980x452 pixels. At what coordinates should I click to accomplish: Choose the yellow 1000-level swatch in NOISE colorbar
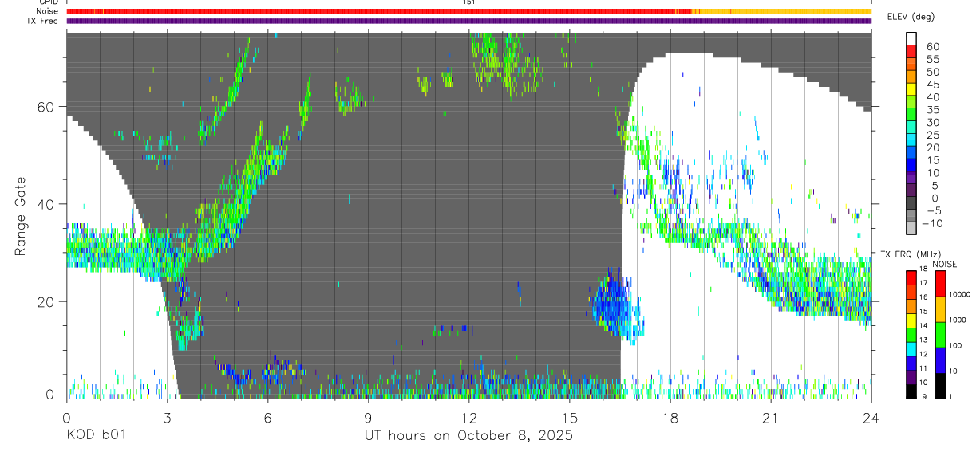[940, 309]
